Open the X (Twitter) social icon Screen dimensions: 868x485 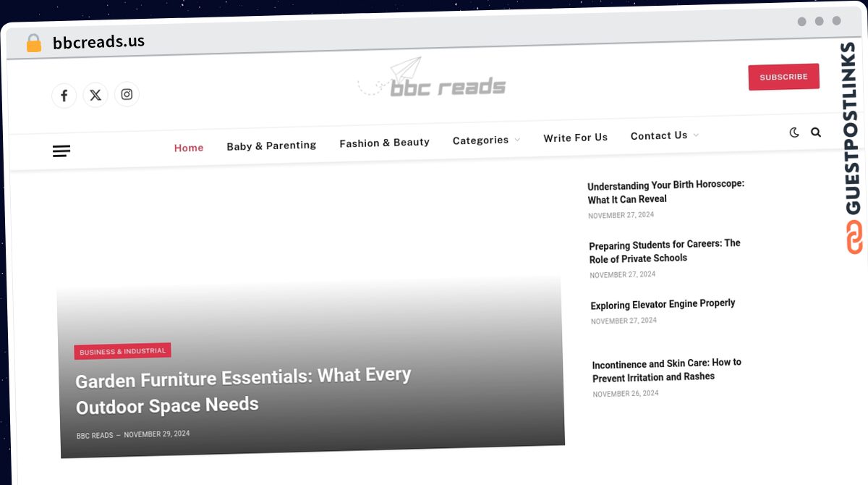[95, 95]
